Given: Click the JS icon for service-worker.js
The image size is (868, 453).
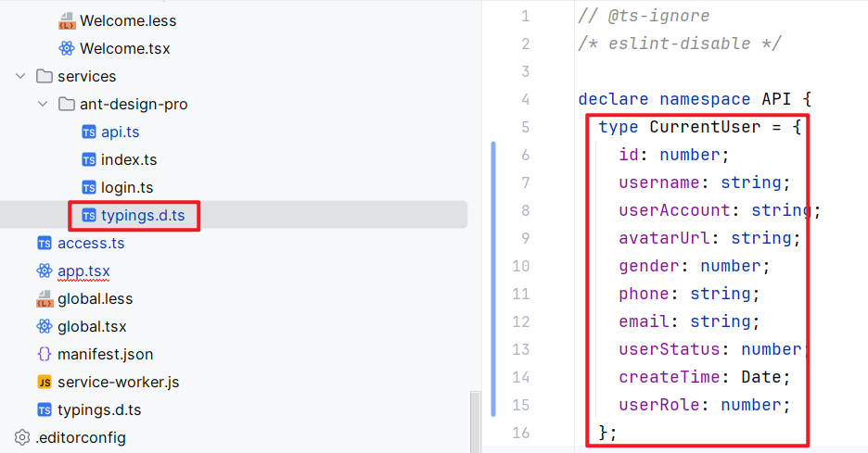Looking at the screenshot, I should (x=45, y=382).
